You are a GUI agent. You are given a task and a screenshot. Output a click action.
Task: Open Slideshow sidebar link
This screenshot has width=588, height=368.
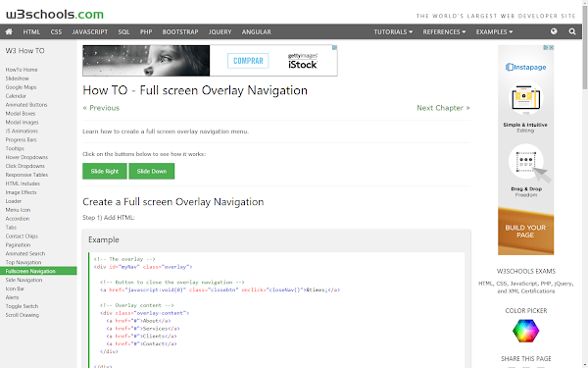tap(18, 79)
